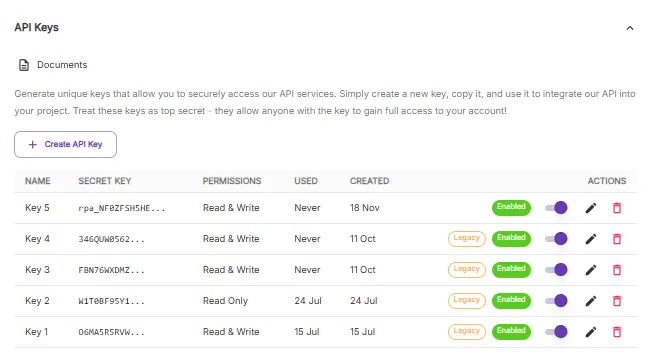
Task: Click Never used value for Key 4
Action: [308, 239]
